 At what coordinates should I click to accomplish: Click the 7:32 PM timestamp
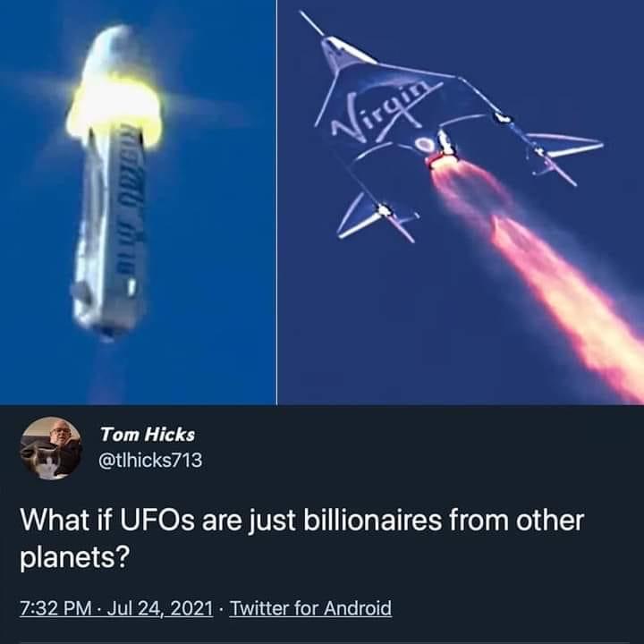point(55,608)
